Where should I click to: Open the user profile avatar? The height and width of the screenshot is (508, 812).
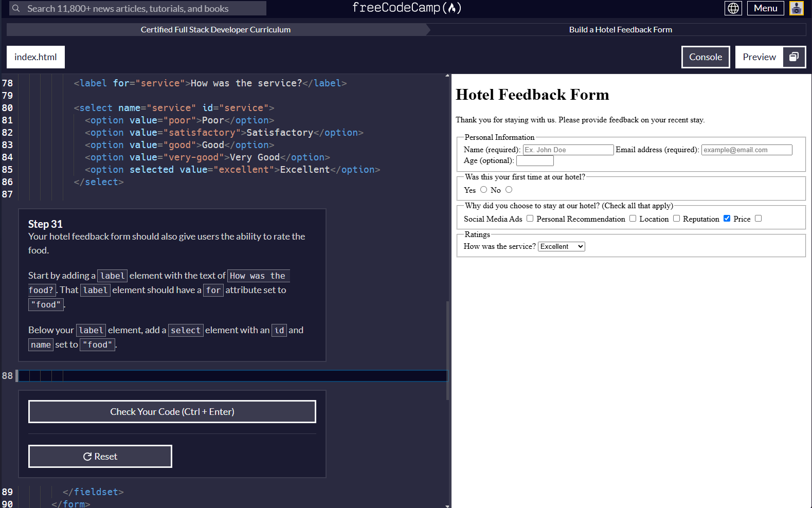coord(797,8)
